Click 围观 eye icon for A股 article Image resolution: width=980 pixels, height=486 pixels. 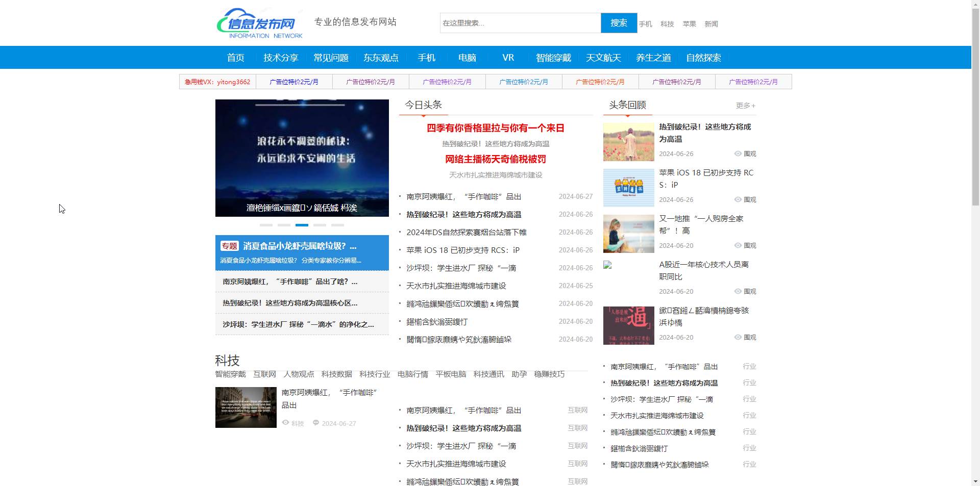738,291
